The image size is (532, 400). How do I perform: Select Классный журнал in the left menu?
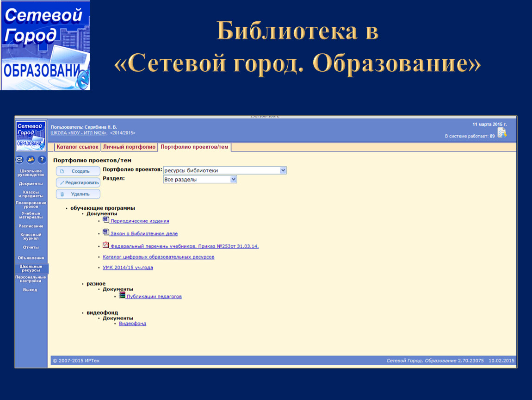point(31,237)
